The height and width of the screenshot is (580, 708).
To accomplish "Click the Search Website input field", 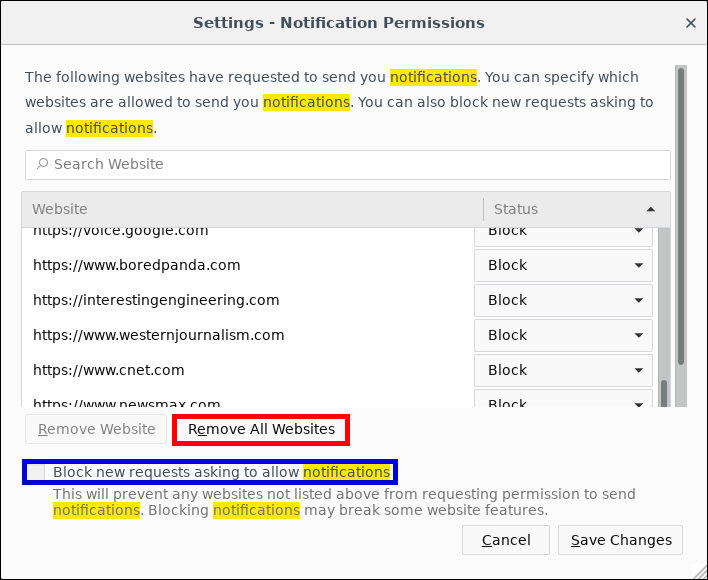I will (x=348, y=165).
